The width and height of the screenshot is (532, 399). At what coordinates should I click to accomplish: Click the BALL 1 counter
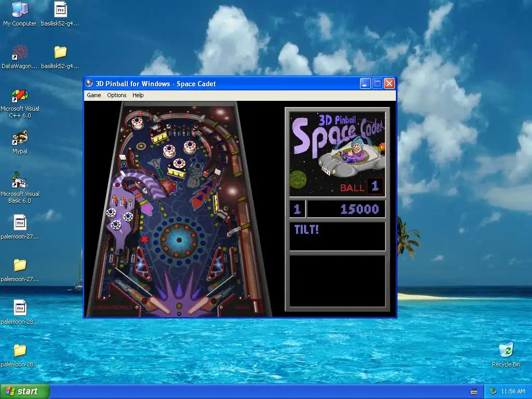362,187
